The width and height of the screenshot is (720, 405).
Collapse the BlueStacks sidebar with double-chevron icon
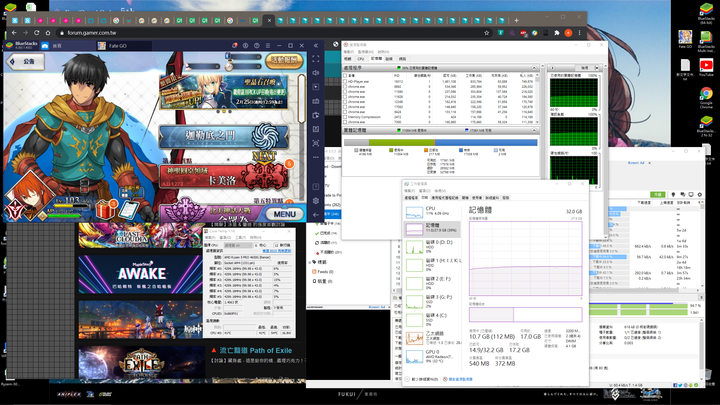pyautogui.click(x=316, y=45)
